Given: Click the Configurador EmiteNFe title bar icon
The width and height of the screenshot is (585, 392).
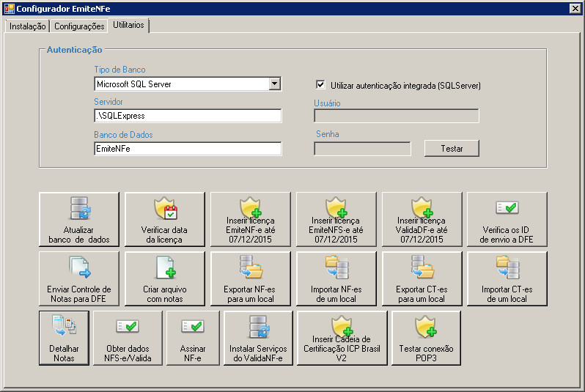Looking at the screenshot, I should (9, 9).
